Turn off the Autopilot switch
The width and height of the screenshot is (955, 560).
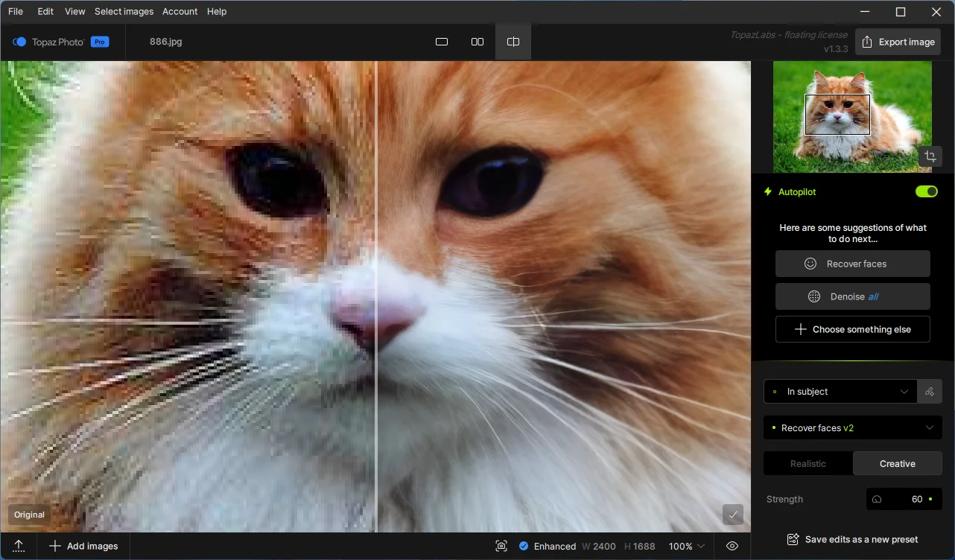coord(926,192)
